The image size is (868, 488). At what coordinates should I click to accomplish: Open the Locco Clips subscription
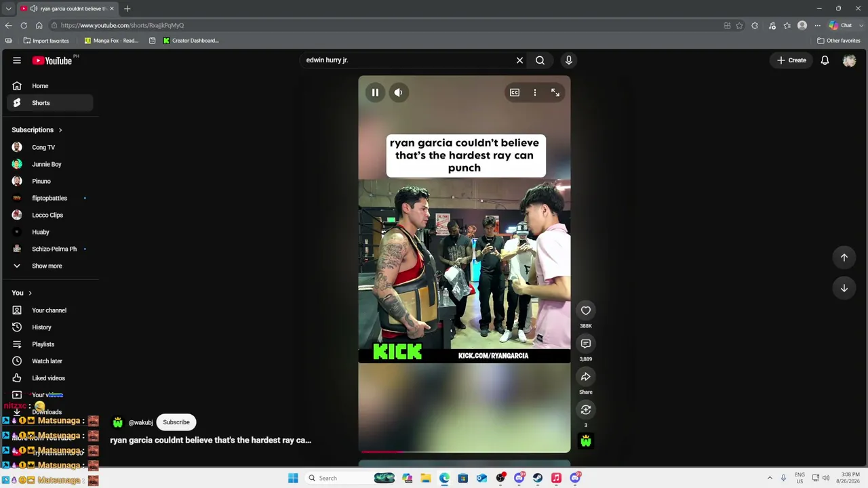(50, 215)
